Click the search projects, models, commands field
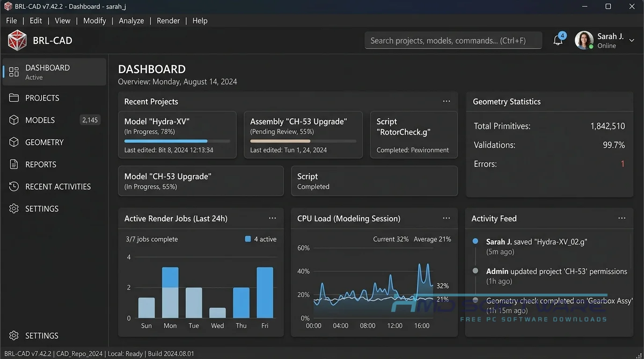 pos(453,41)
